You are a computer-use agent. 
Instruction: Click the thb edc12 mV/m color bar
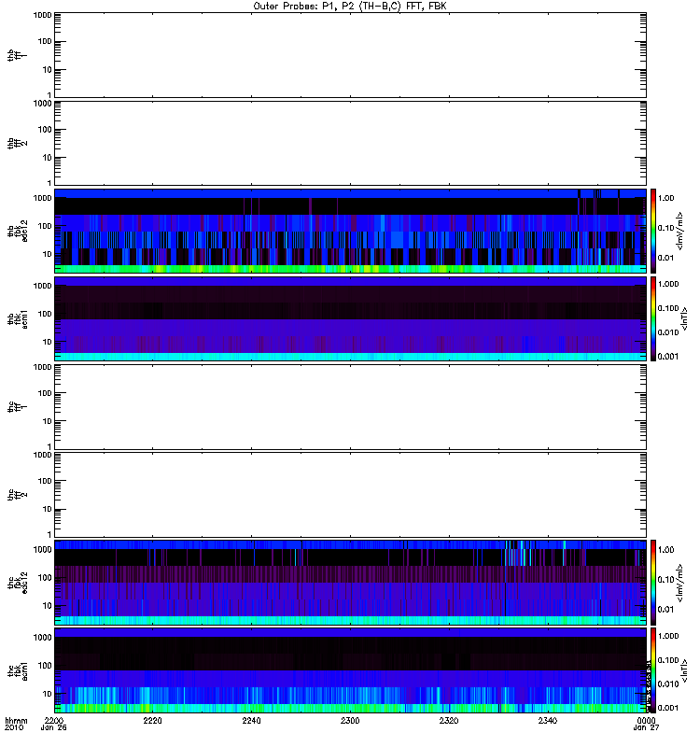[x=653, y=231]
